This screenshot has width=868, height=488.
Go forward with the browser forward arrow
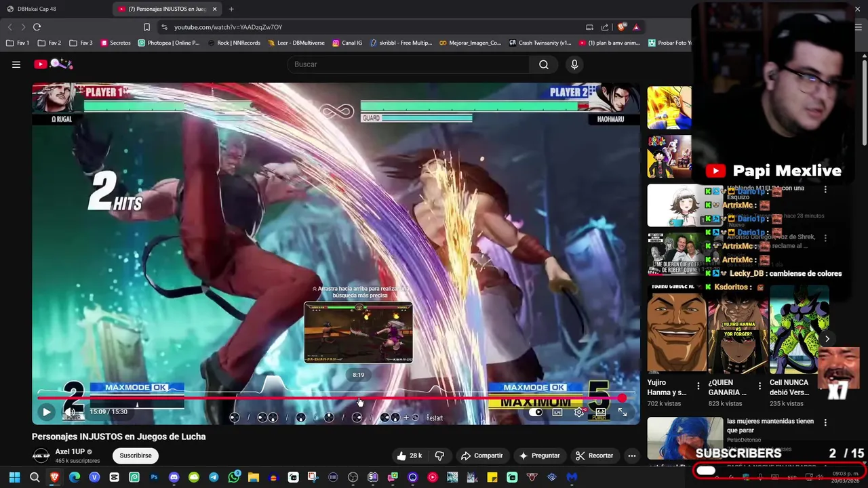pyautogui.click(x=23, y=27)
